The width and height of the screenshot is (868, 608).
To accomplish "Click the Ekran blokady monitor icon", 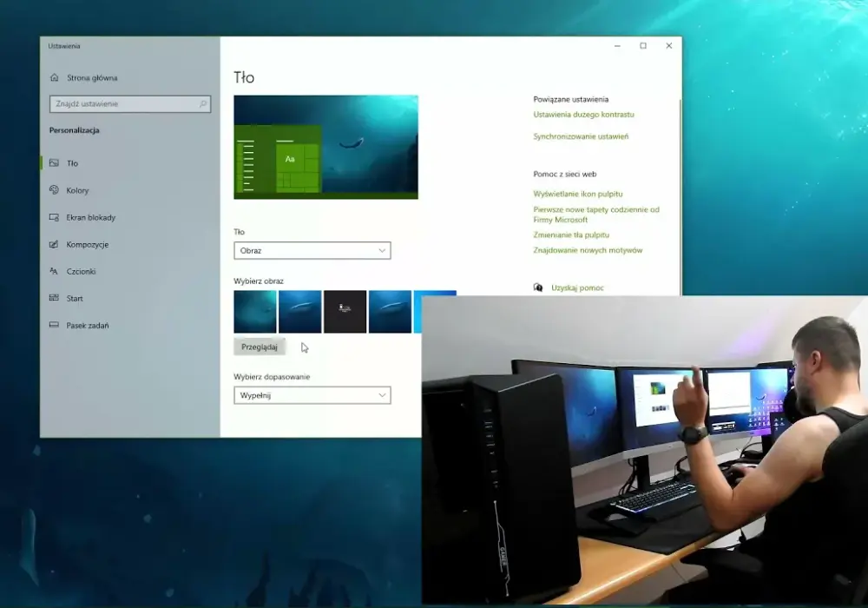I will coord(54,217).
